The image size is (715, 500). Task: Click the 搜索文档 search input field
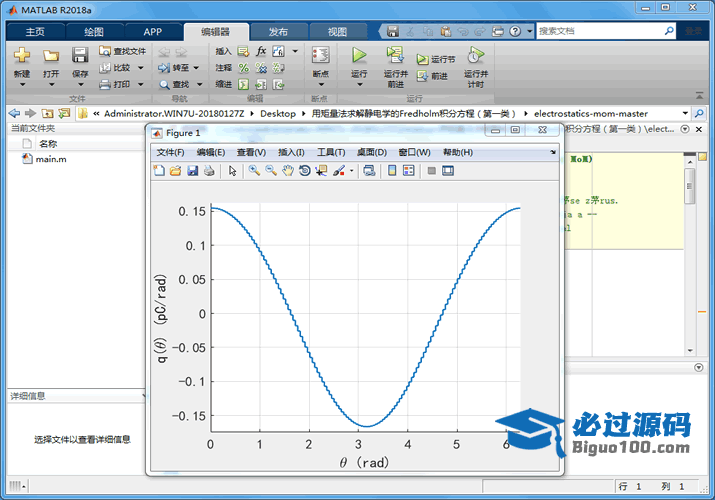pos(601,31)
